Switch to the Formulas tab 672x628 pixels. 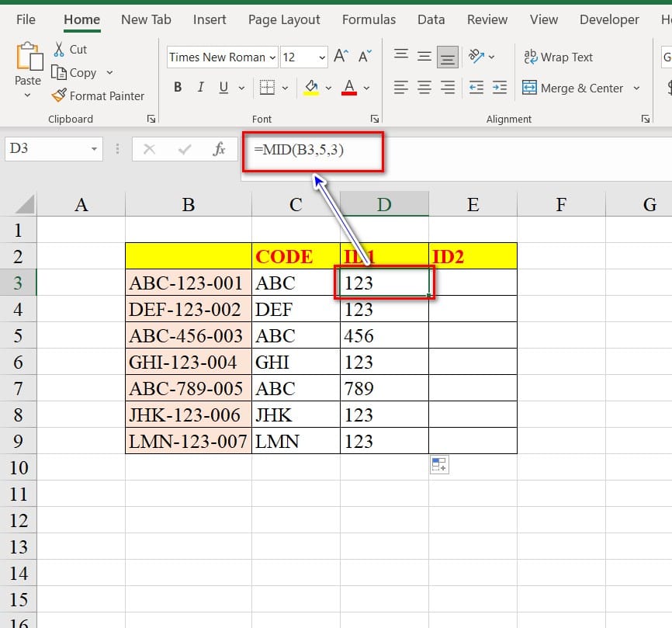tap(369, 20)
